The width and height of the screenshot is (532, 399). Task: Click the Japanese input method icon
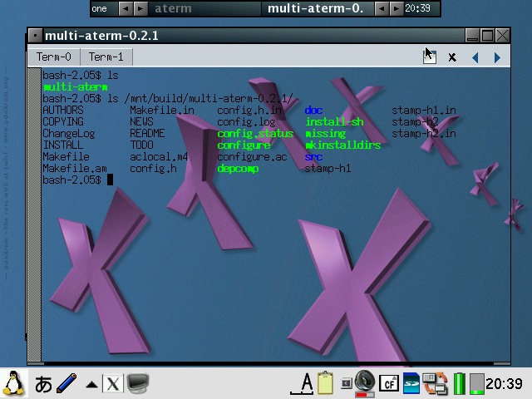[43, 383]
